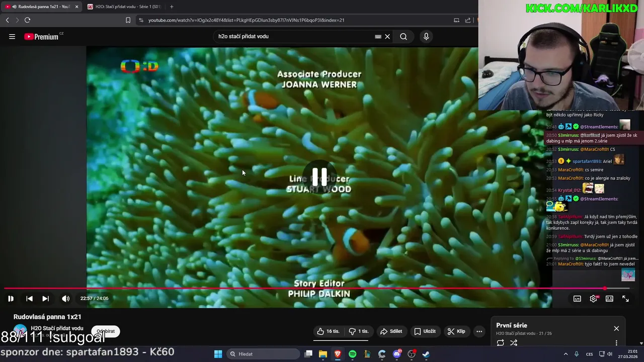Open the volume control in system tray
Image resolution: width=644 pixels, height=362 pixels.
click(610, 354)
